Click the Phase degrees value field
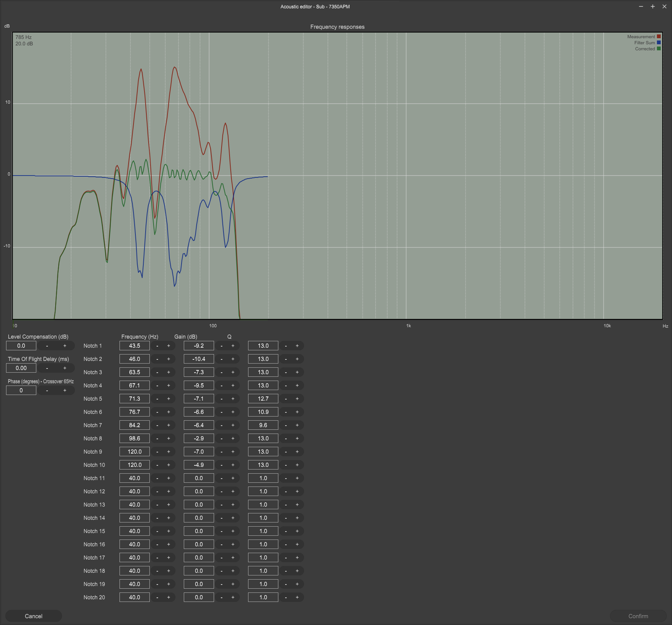Screen dimensions: 672x625 [x=21, y=390]
